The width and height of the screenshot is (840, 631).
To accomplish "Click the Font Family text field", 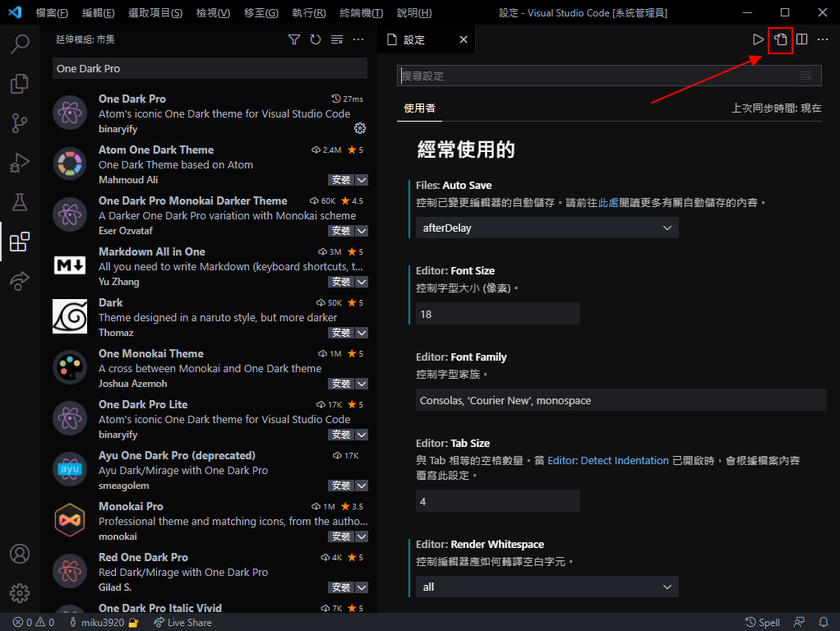I will click(621, 400).
